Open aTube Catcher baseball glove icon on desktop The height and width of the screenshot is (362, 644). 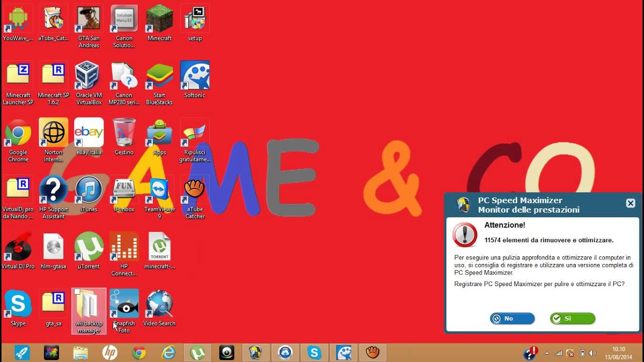click(195, 198)
